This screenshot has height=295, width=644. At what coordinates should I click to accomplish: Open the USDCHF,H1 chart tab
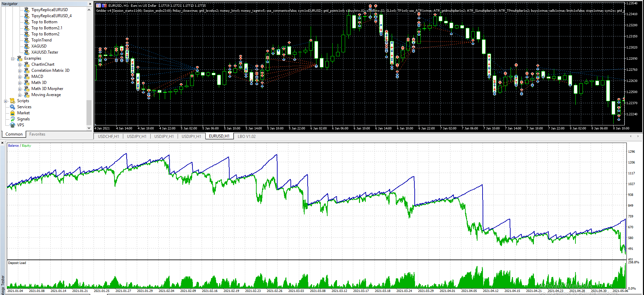(x=108, y=137)
